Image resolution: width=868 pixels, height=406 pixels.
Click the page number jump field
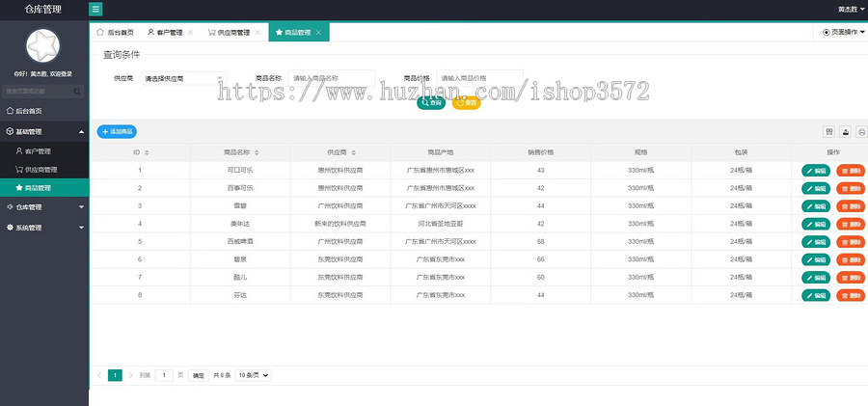coord(164,375)
